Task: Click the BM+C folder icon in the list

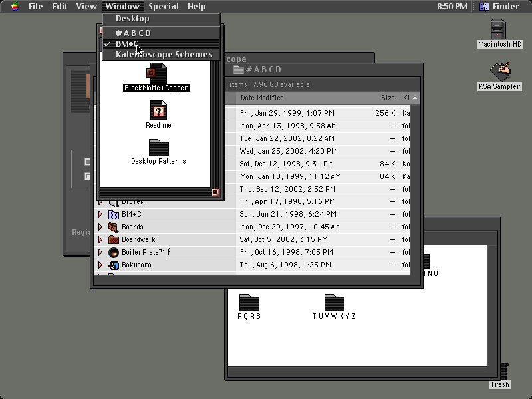Action: pyautogui.click(x=113, y=214)
